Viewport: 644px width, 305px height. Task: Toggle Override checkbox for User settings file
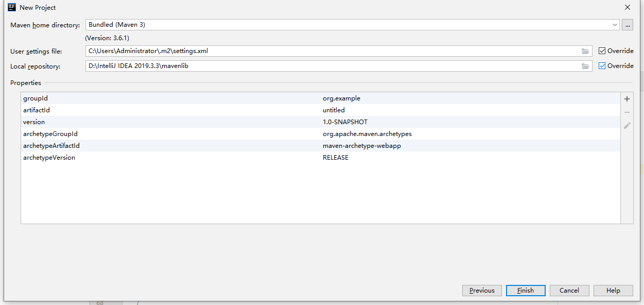tap(602, 51)
